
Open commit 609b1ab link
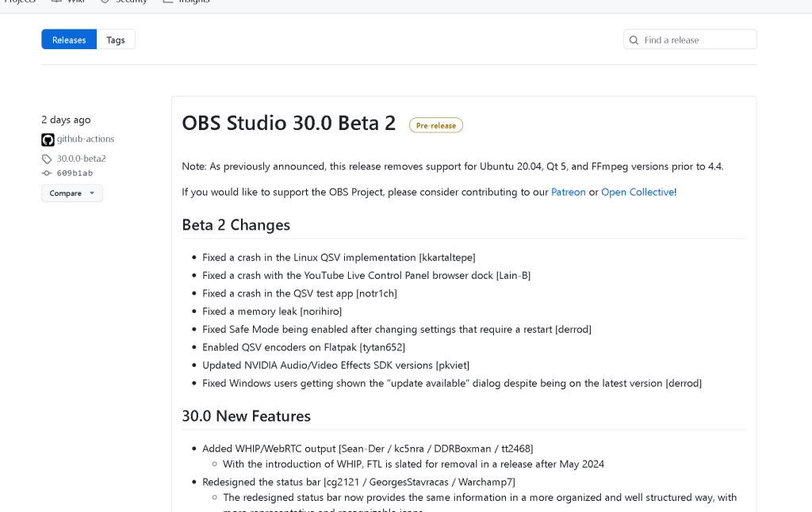(75, 174)
